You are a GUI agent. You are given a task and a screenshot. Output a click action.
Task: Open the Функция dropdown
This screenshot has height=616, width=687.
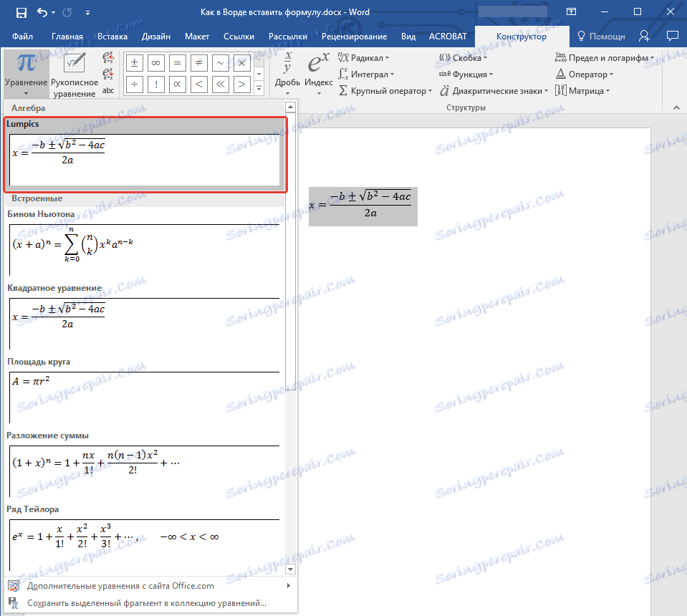coord(466,74)
